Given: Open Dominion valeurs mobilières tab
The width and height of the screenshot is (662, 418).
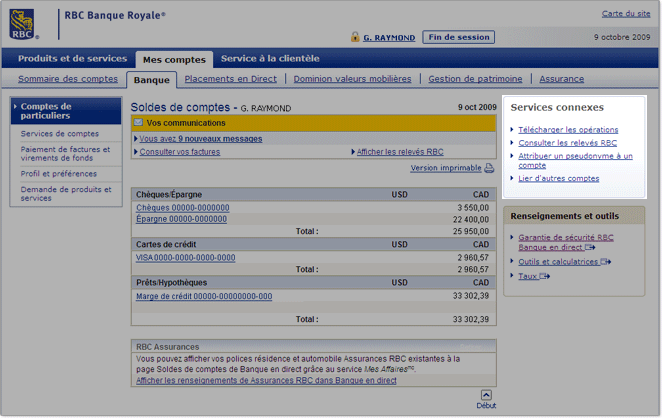Looking at the screenshot, I should tap(352, 79).
